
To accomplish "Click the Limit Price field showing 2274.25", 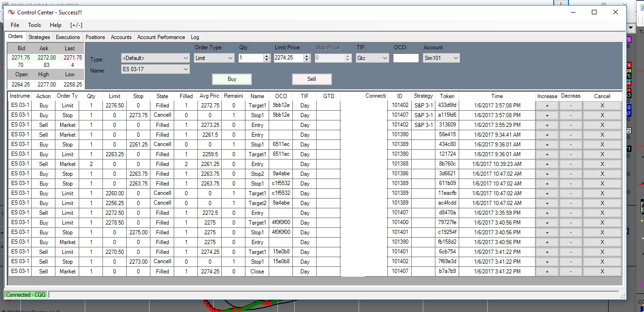I will tap(289, 58).
